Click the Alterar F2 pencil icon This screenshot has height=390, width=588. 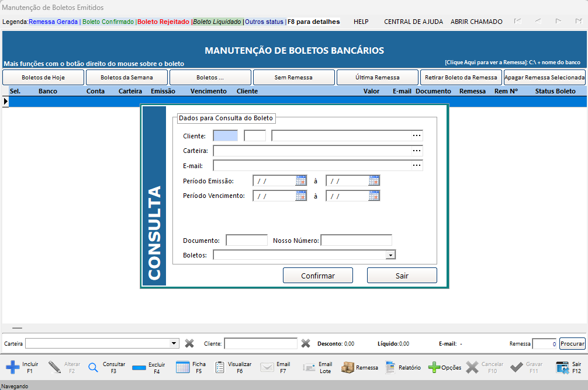(x=55, y=367)
